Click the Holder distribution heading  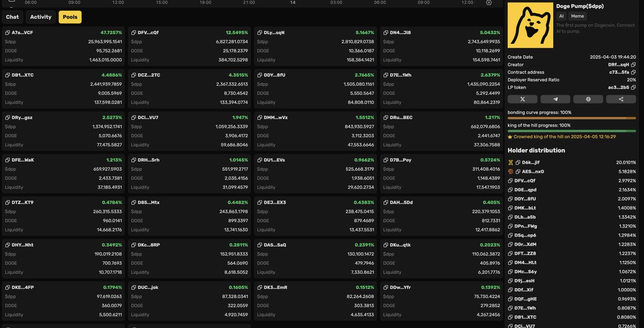click(x=536, y=151)
